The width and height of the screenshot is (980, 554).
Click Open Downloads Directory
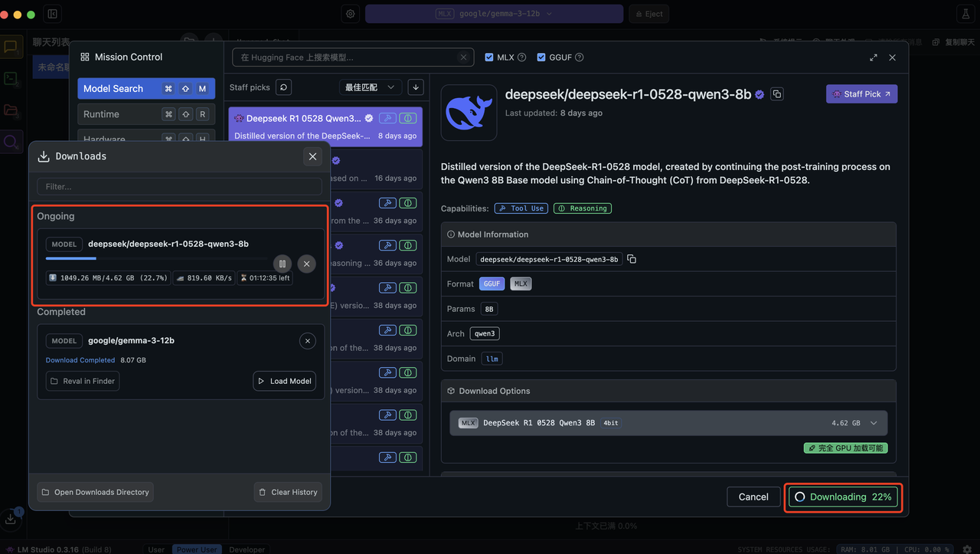[95, 492]
